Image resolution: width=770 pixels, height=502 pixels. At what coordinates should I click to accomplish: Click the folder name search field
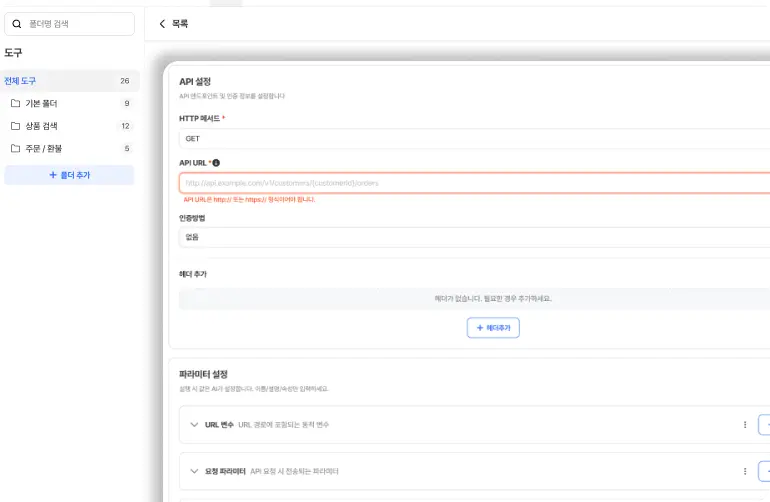coord(69,24)
